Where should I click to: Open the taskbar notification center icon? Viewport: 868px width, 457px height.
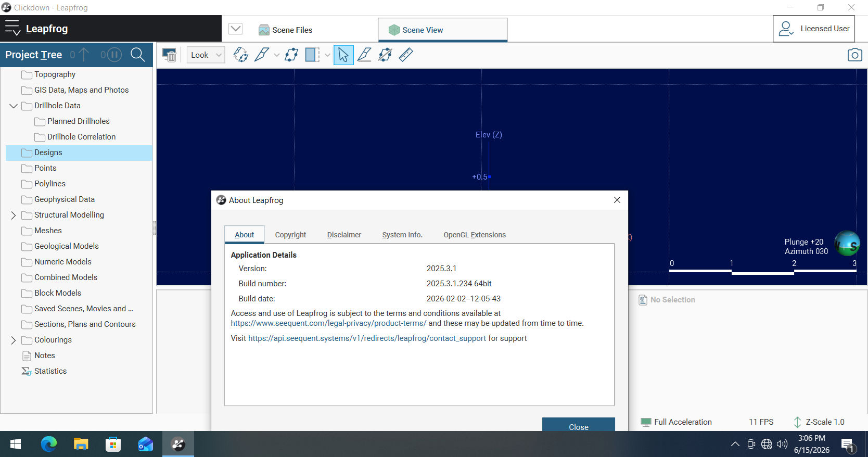pyautogui.click(x=848, y=445)
